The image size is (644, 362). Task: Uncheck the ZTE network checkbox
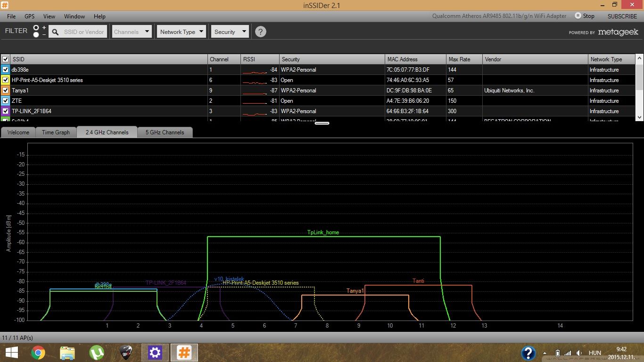pyautogui.click(x=6, y=101)
